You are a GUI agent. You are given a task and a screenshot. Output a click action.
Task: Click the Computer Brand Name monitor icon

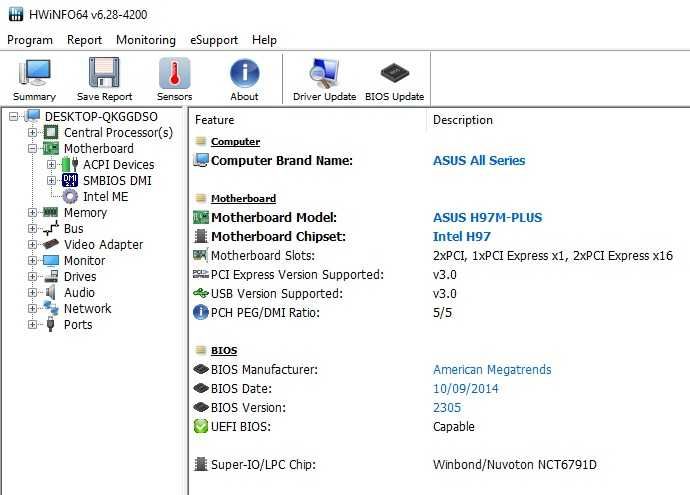[201, 160]
